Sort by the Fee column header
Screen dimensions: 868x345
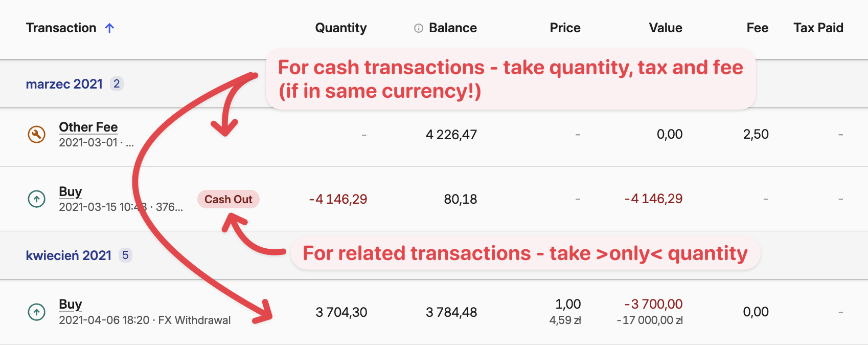tap(757, 28)
